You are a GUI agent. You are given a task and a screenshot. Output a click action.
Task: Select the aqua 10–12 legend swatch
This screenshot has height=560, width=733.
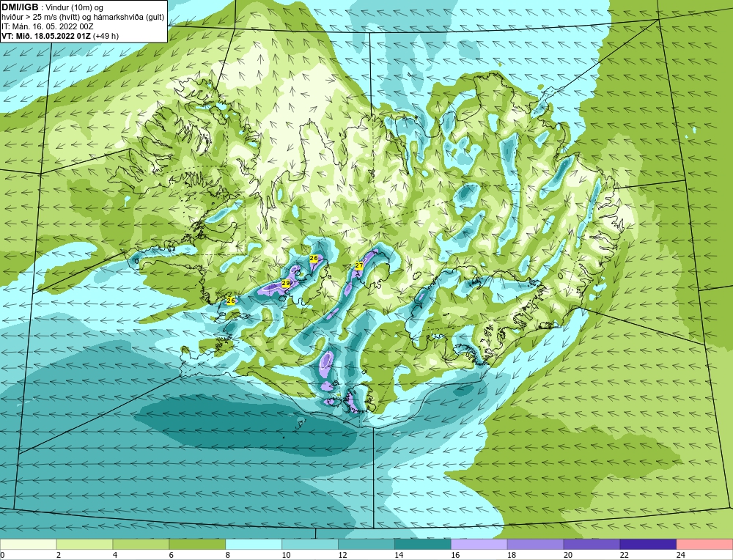point(310,544)
